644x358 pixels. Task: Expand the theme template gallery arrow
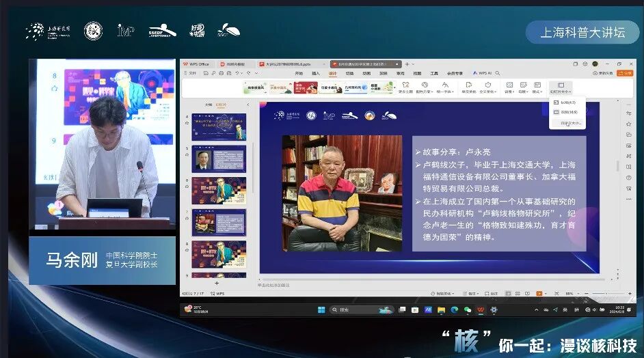coord(394,88)
